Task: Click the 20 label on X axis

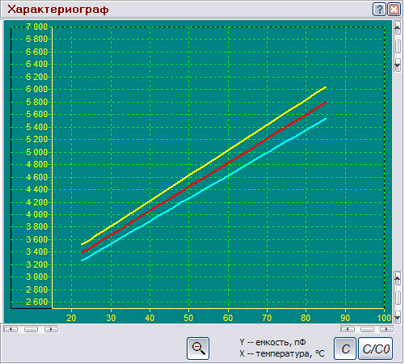Action: 71,318
